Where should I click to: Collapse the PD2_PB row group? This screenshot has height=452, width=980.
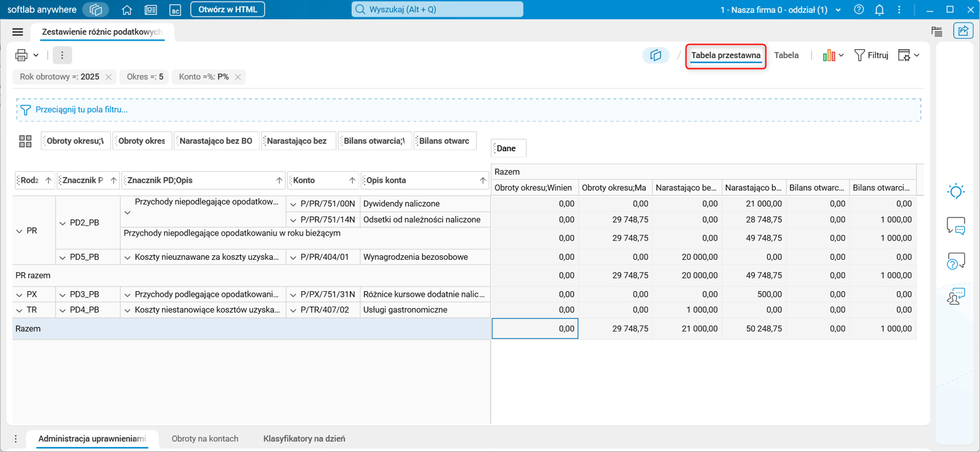63,223
